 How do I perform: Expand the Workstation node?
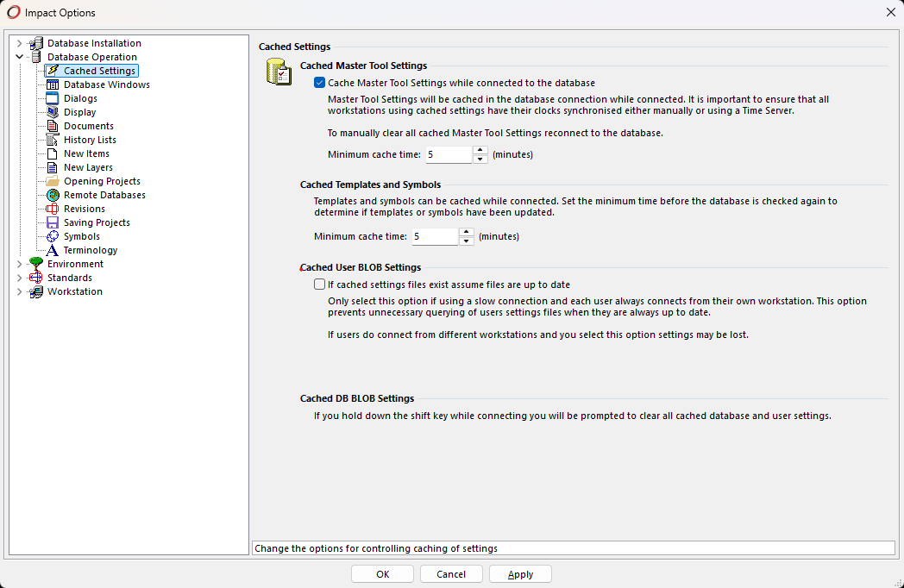point(19,291)
